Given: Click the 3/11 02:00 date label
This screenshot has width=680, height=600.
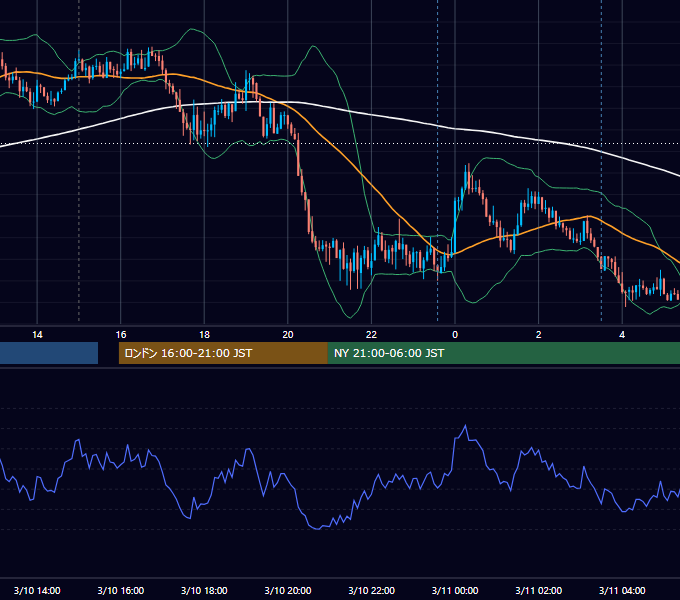Looking at the screenshot, I should click(x=539, y=590).
